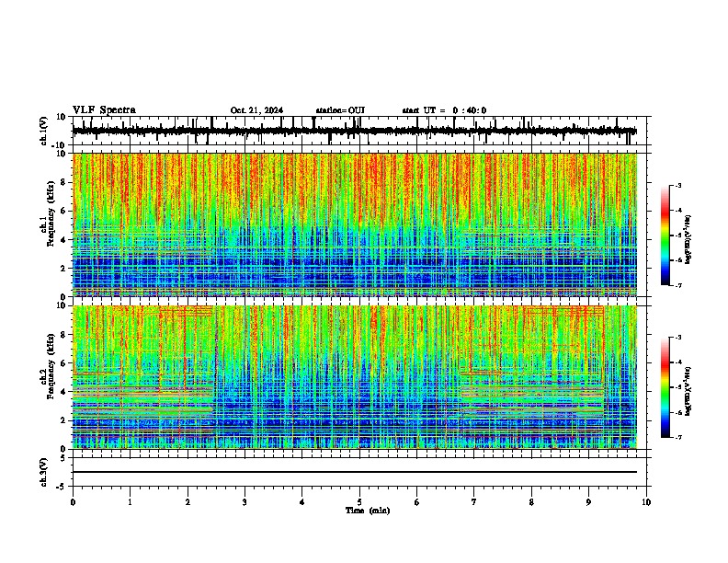Click time axis tick label "4"
This screenshot has width=728, height=563.
click(302, 502)
